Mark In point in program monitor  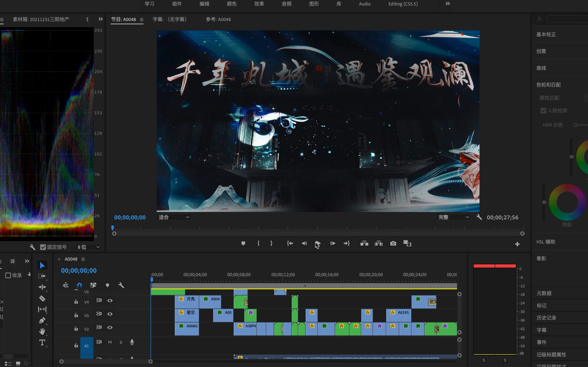point(258,243)
